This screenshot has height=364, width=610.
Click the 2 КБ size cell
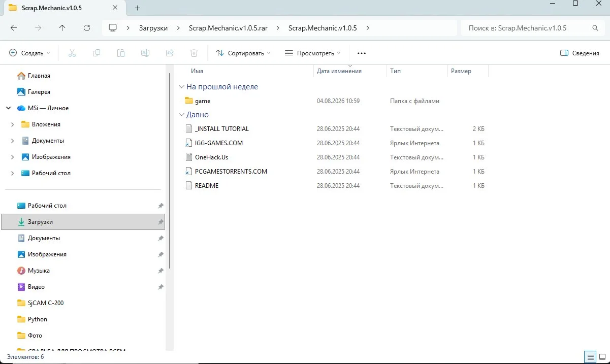tap(478, 129)
